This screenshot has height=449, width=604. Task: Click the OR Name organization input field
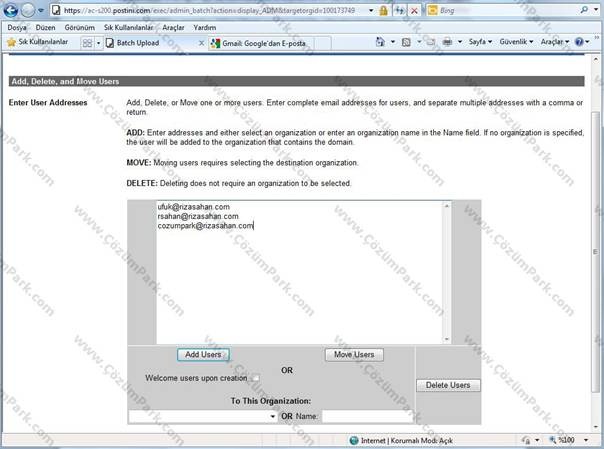pos(368,416)
